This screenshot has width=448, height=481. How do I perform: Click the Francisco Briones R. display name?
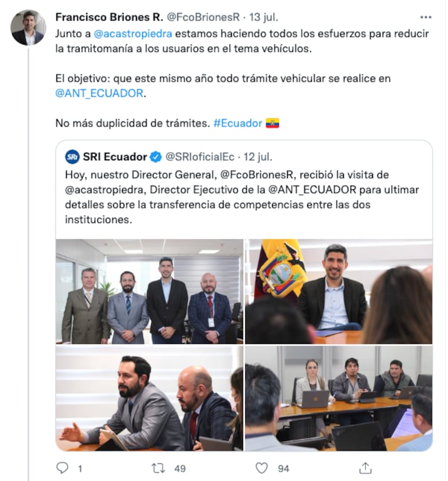tap(109, 17)
